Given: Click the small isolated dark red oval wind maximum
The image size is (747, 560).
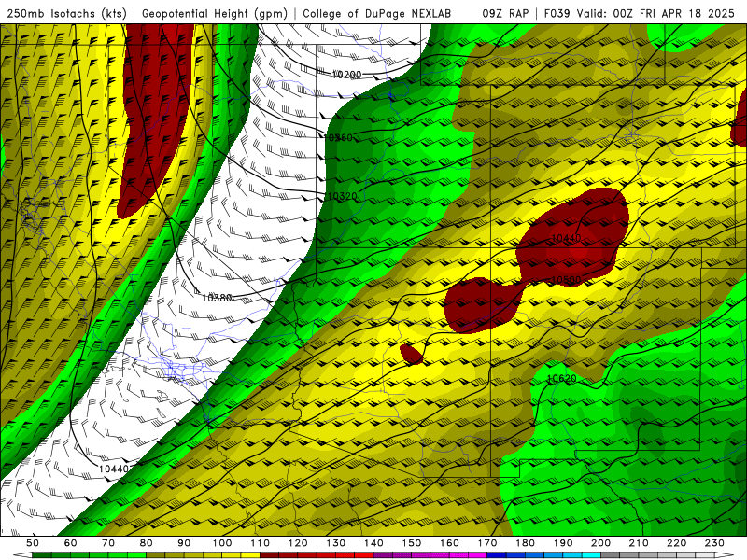Looking at the screenshot, I should point(411,355).
